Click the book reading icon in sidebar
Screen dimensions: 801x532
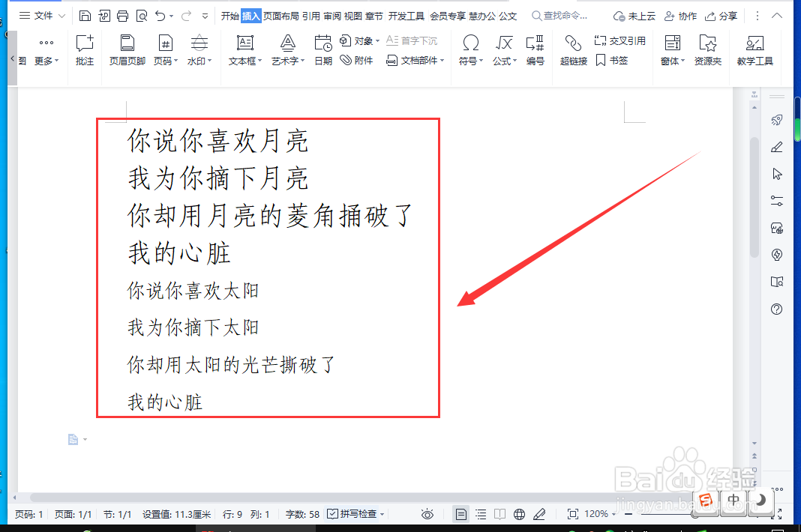tap(777, 282)
